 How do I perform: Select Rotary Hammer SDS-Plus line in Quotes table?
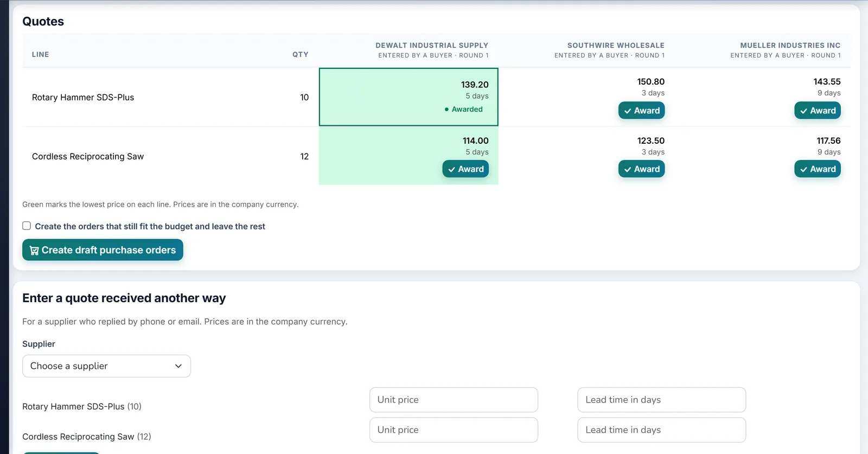83,97
